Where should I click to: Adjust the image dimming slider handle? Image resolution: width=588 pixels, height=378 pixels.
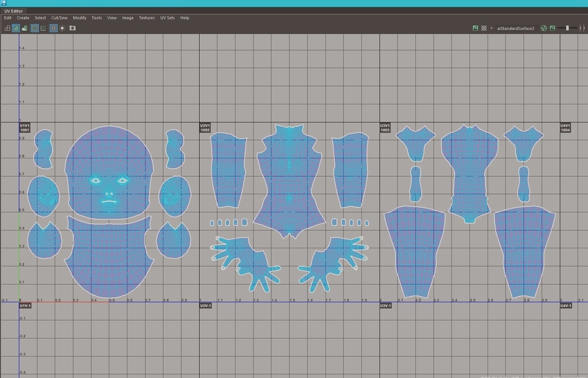567,28
